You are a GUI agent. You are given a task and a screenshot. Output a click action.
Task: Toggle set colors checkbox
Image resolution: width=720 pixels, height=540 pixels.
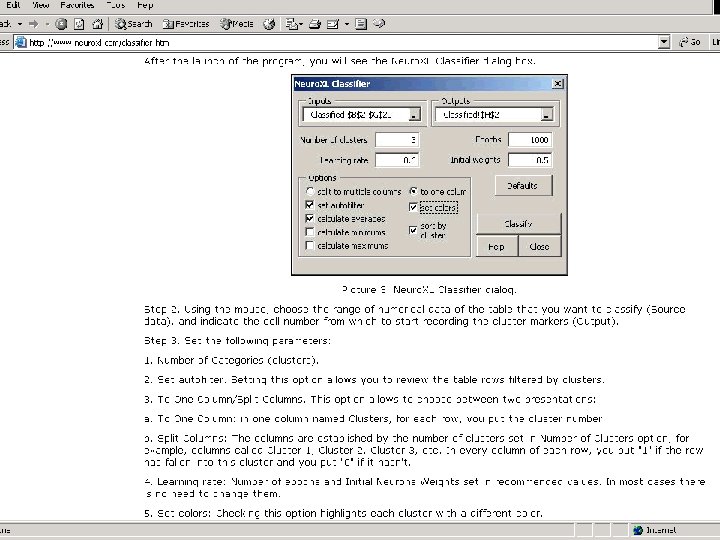[x=413, y=208]
